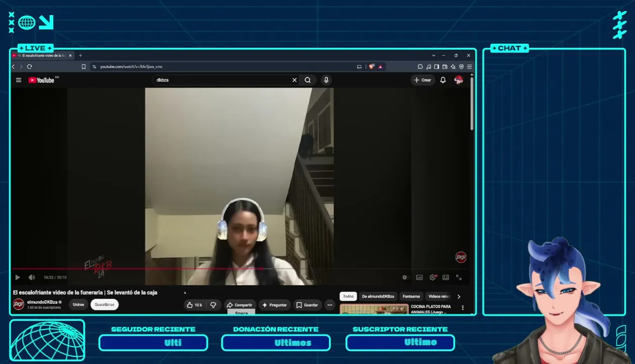Go to the YouTube home logo
This screenshot has width=635, height=364.
tap(41, 80)
